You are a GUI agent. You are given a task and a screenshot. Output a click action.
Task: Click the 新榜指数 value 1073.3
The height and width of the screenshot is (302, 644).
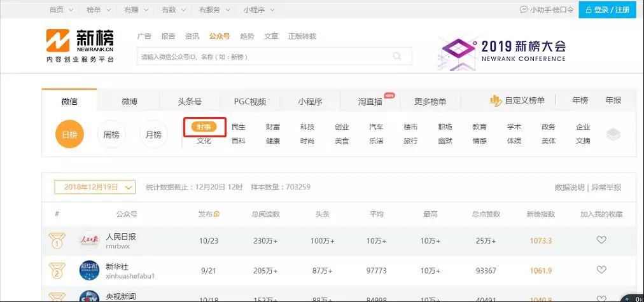[540, 241]
